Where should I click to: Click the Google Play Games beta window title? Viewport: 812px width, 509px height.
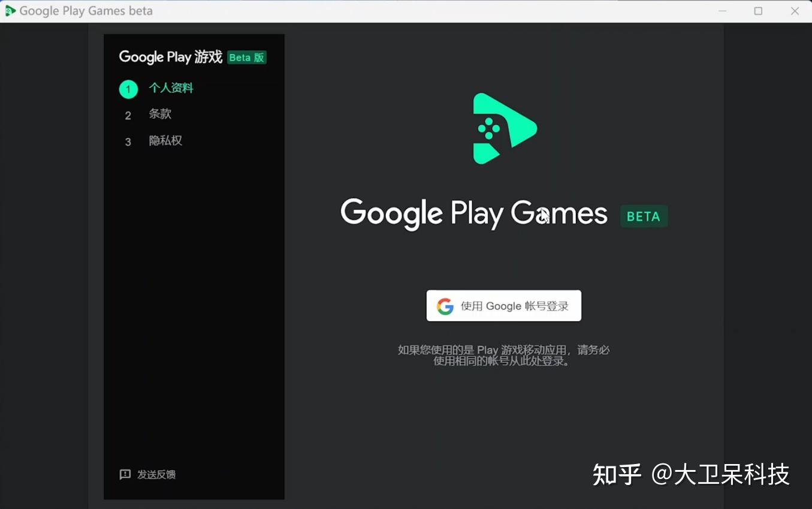pos(86,11)
